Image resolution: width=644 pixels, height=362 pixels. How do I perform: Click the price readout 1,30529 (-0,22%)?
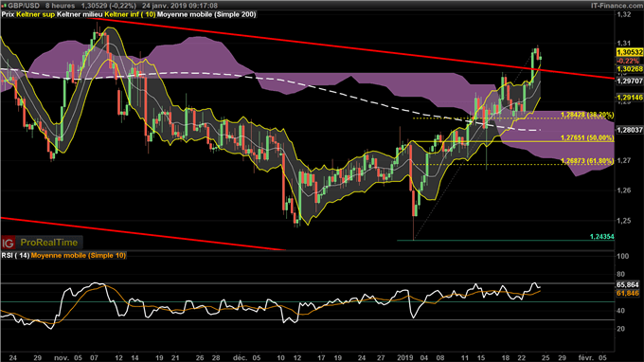tap(108, 6)
